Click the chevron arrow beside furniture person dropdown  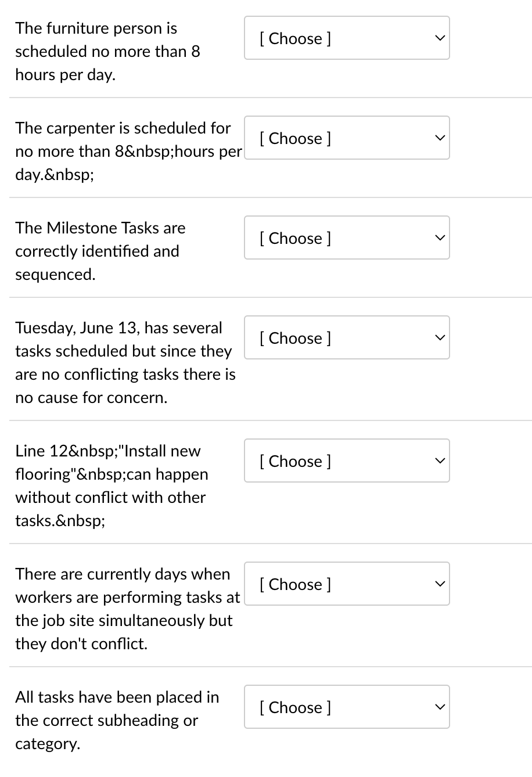440,38
